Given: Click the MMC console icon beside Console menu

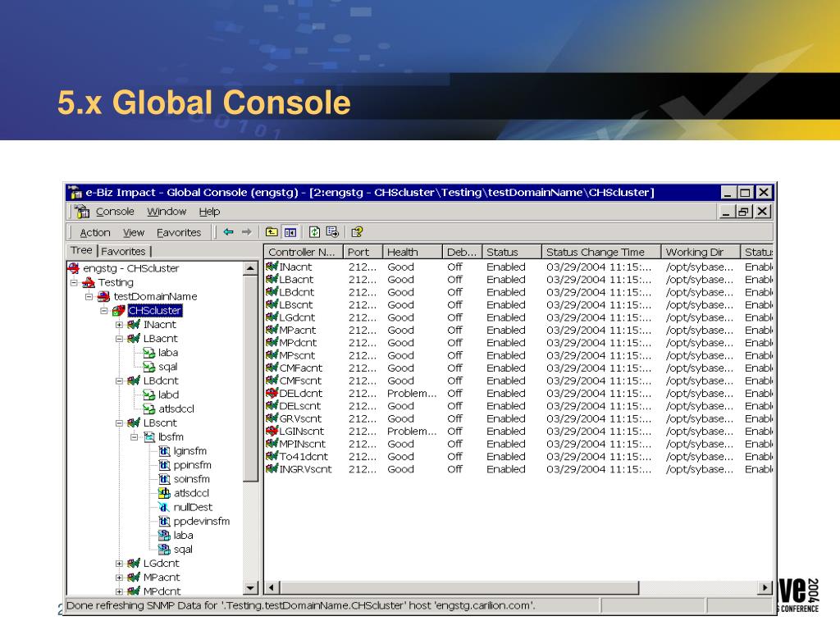Looking at the screenshot, I should (82, 212).
